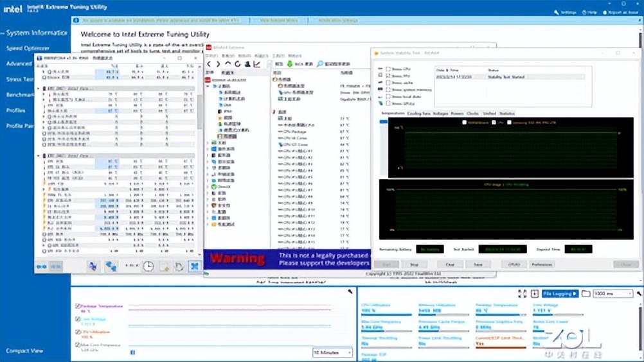Click the HWiNFO clock icon in bottom toolbar
This screenshot has height=362, width=644.
click(x=148, y=267)
